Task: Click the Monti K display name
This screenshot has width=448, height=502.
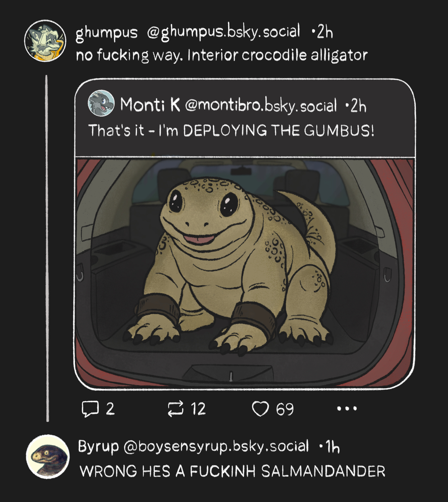Action: [150, 104]
